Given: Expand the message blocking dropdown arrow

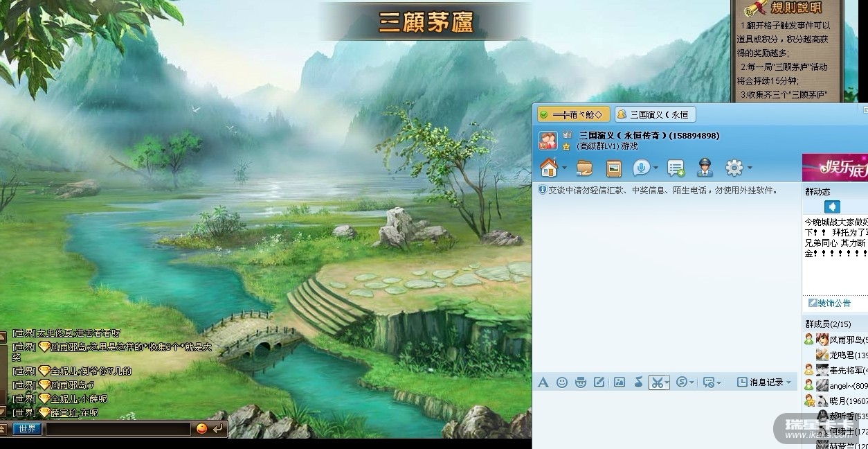Looking at the screenshot, I should click(x=718, y=383).
